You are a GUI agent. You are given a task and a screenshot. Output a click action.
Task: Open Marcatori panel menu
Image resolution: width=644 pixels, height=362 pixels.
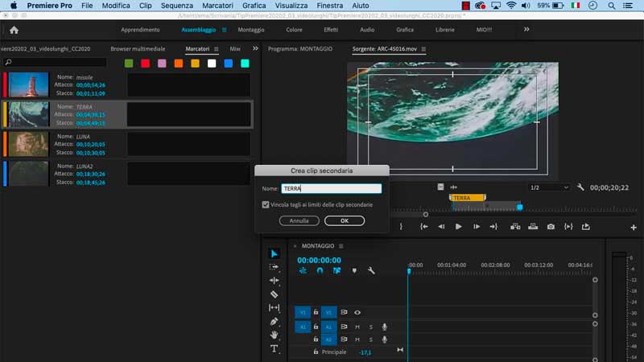(217, 49)
